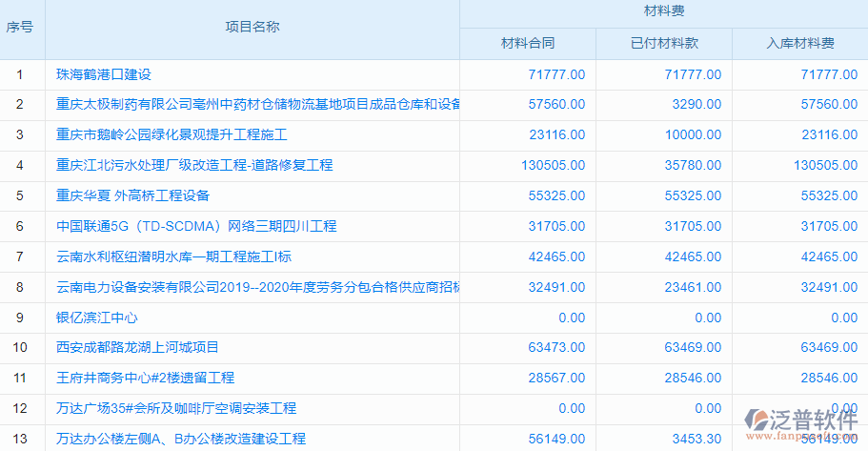Open the 西安成都路龙湖上河城项目 link
The image size is (868, 451).
pyautogui.click(x=137, y=348)
